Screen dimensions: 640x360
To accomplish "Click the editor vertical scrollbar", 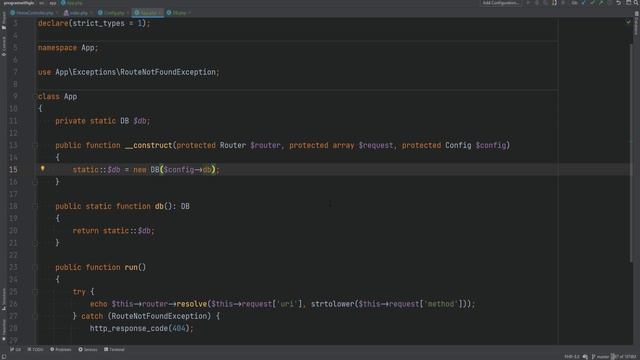I will pyautogui.click(x=631, y=153).
